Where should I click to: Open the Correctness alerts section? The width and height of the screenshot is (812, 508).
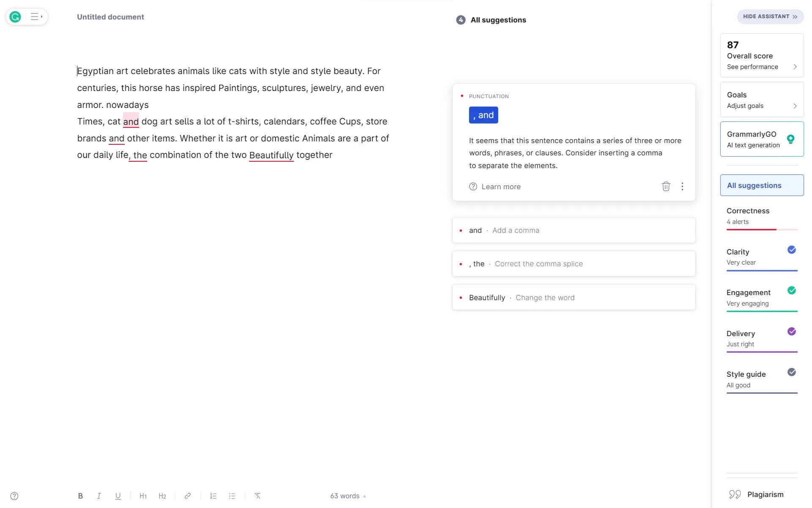point(762,215)
